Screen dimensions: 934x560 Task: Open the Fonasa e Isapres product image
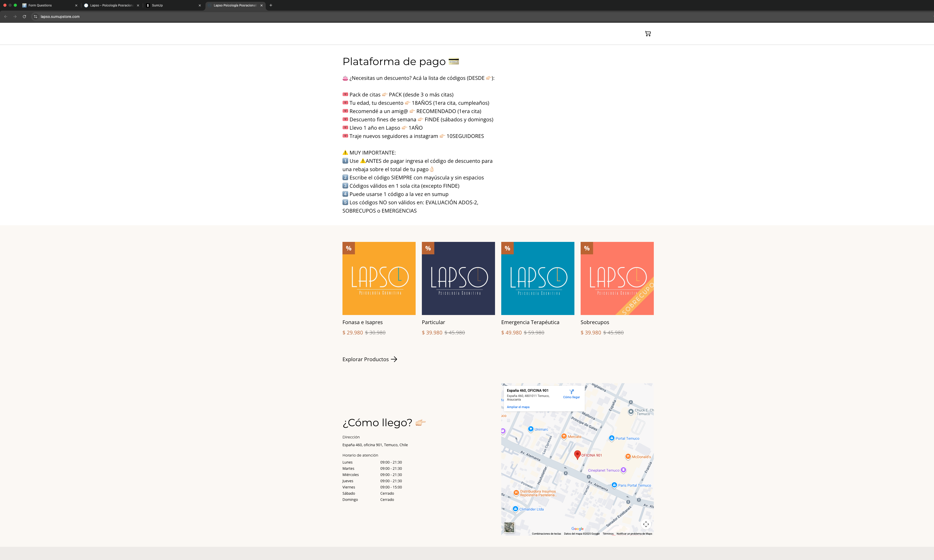[x=379, y=278]
